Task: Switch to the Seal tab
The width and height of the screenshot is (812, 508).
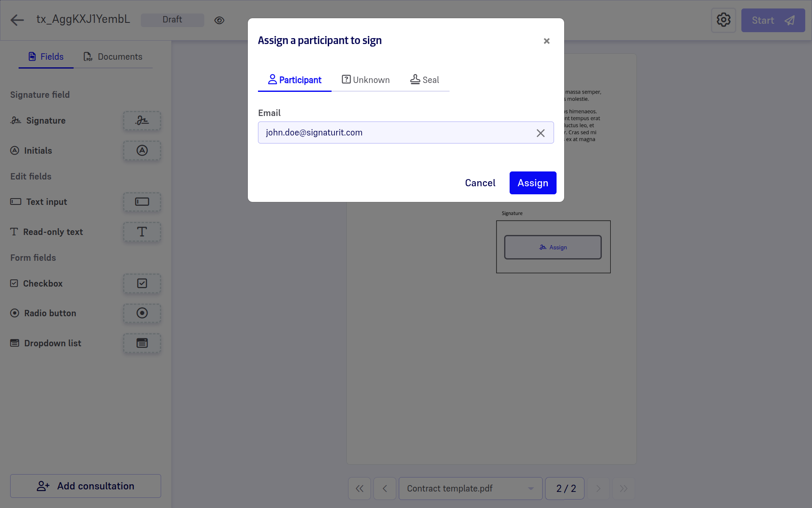Action: click(425, 80)
